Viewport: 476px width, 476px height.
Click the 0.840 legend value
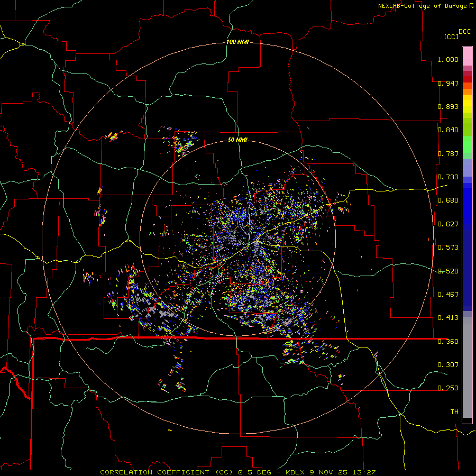[x=448, y=130]
